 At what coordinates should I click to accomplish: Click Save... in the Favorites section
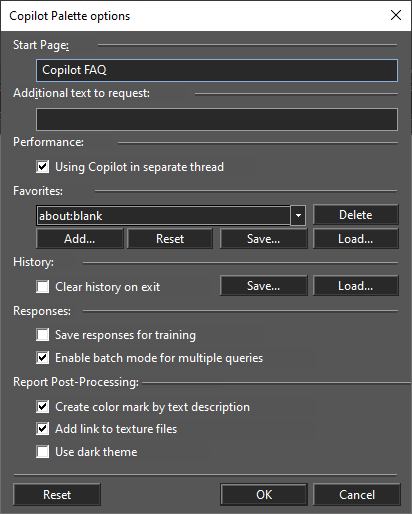pos(263,239)
